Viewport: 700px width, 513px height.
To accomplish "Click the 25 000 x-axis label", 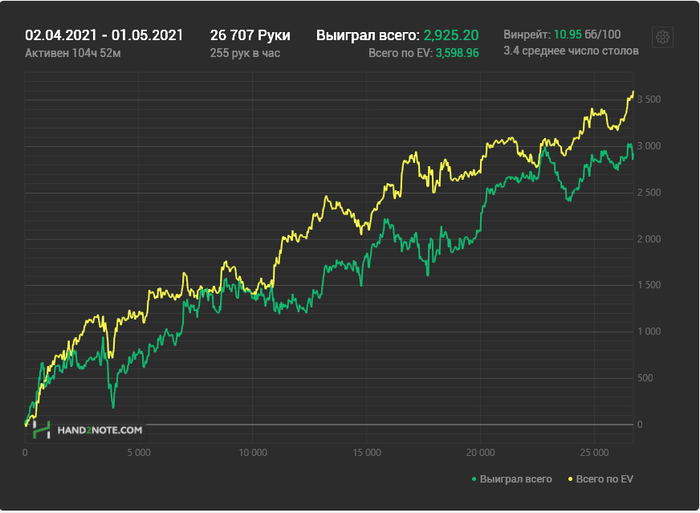I will 594,453.
